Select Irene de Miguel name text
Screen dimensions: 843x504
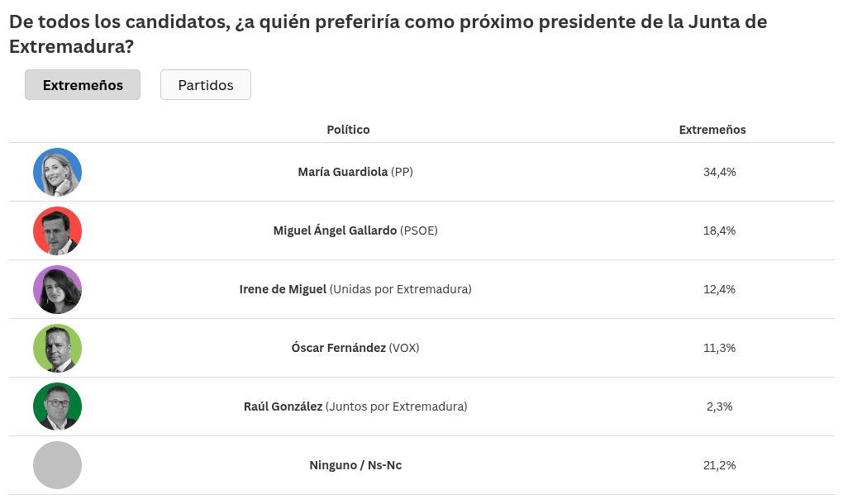coord(283,289)
